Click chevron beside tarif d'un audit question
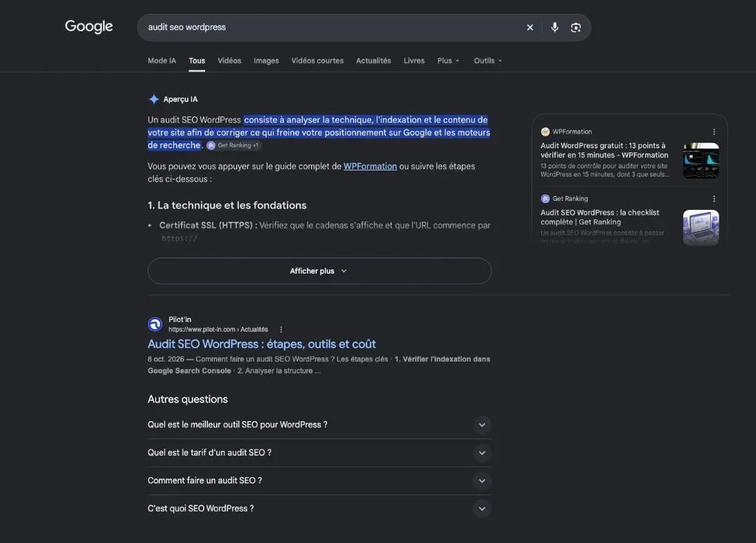The image size is (756, 543). click(x=482, y=453)
